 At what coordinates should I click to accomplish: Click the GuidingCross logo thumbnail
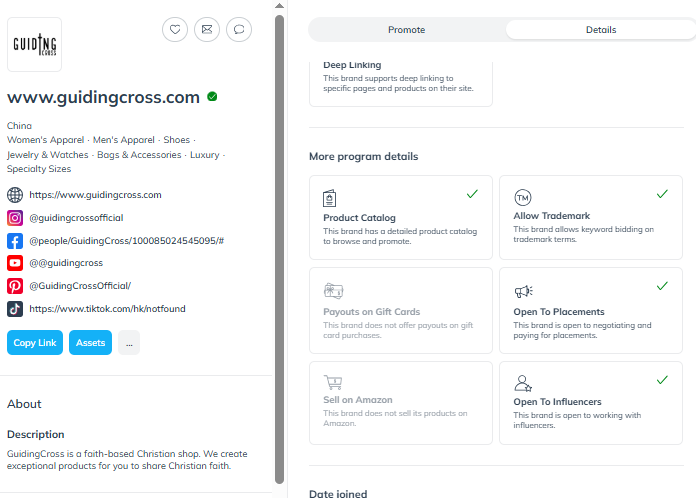(35, 44)
